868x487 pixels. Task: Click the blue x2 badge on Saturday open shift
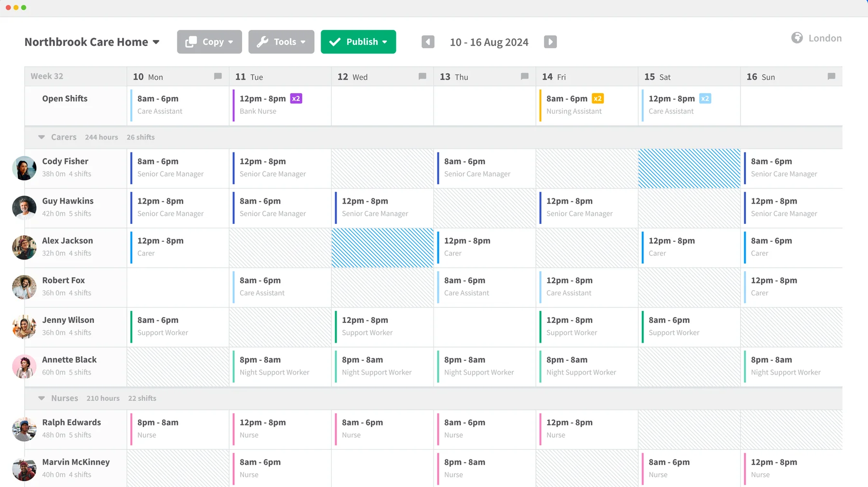[x=705, y=98]
